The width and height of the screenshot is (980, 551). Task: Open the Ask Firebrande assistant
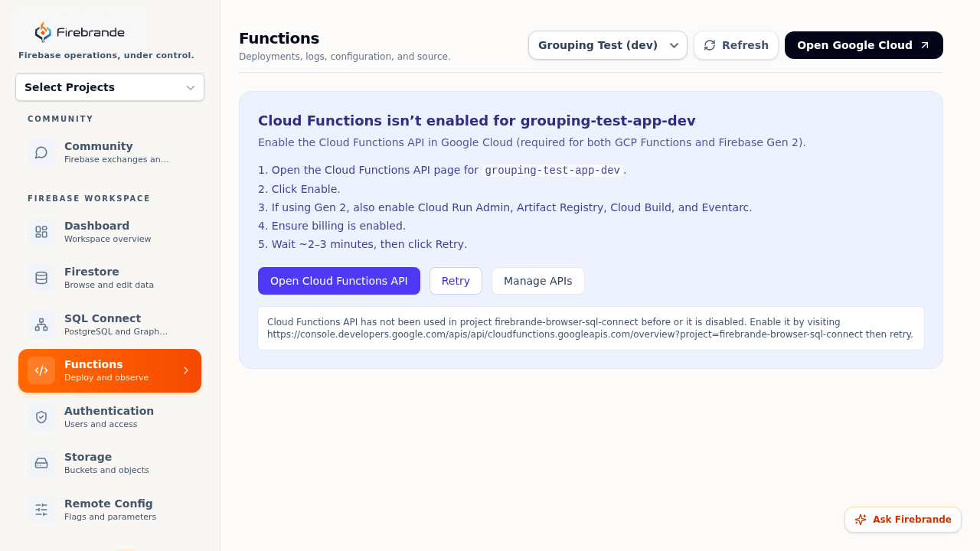point(903,520)
